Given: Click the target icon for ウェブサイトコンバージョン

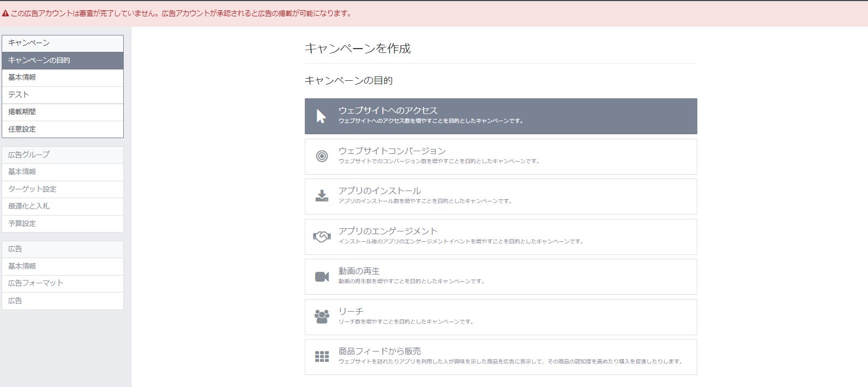Looking at the screenshot, I should 322,157.
